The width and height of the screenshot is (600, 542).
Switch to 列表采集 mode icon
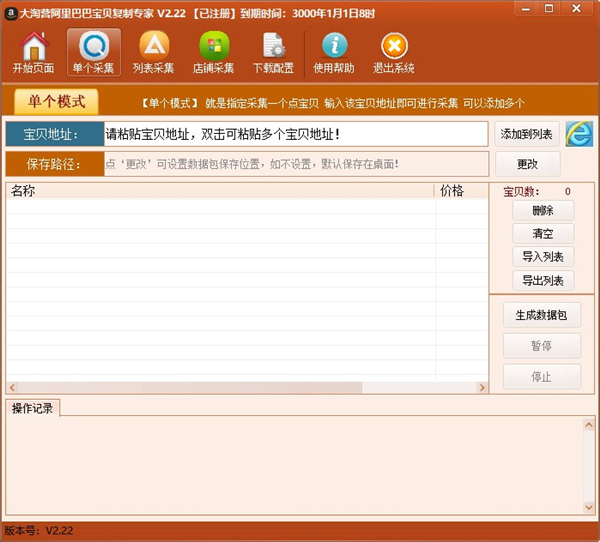point(154,46)
